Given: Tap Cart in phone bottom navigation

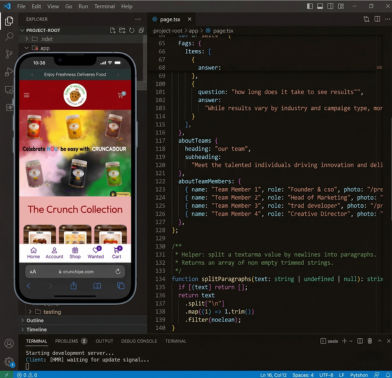Looking at the screenshot, I should click(117, 253).
